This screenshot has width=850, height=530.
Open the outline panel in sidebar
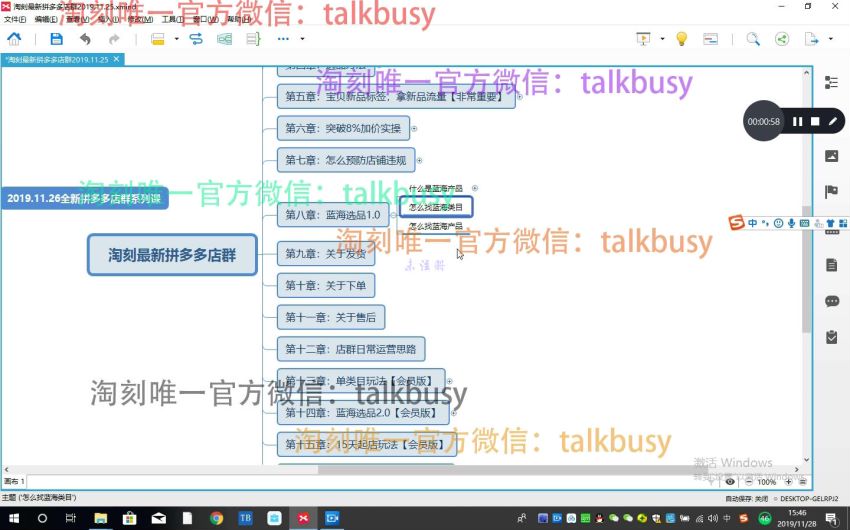(831, 82)
